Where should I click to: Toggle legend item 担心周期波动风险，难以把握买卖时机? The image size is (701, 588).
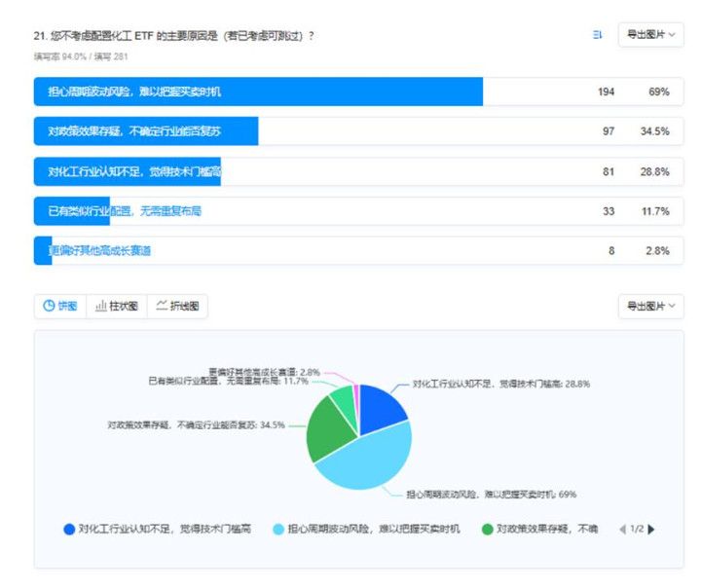click(x=367, y=530)
